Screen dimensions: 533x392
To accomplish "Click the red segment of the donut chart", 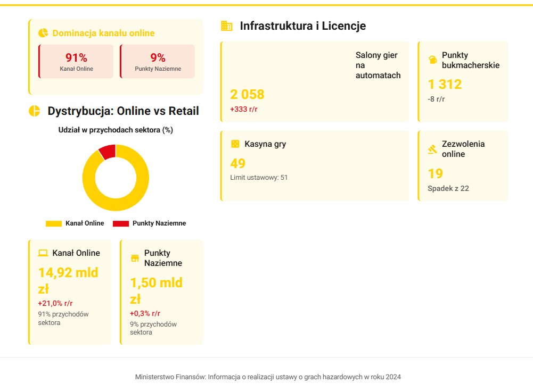I will [108, 152].
